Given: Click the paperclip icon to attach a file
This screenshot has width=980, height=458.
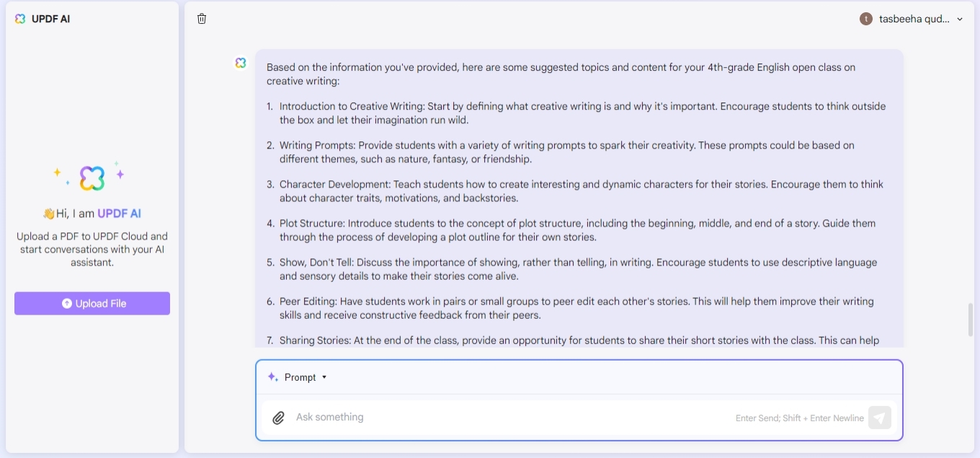Looking at the screenshot, I should 279,417.
